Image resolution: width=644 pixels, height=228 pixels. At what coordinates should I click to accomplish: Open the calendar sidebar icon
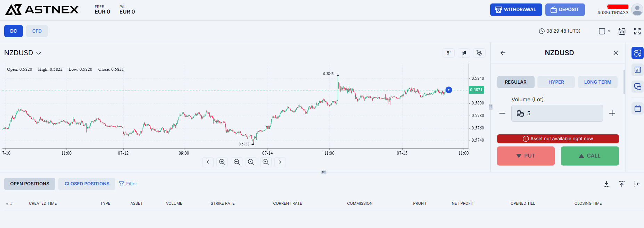(x=637, y=109)
